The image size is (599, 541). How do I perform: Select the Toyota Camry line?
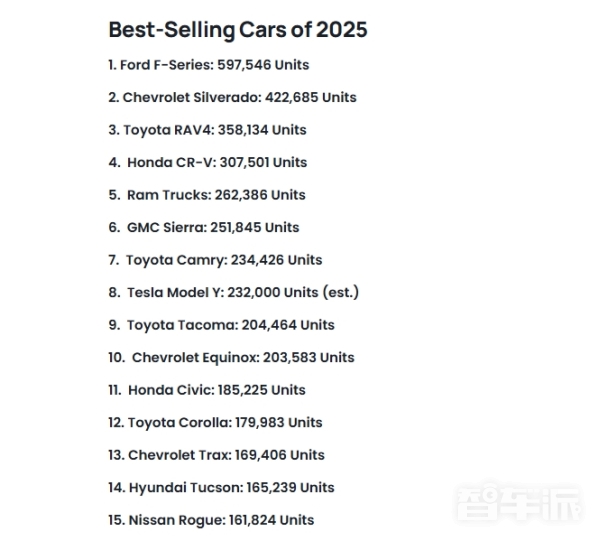[x=215, y=260]
